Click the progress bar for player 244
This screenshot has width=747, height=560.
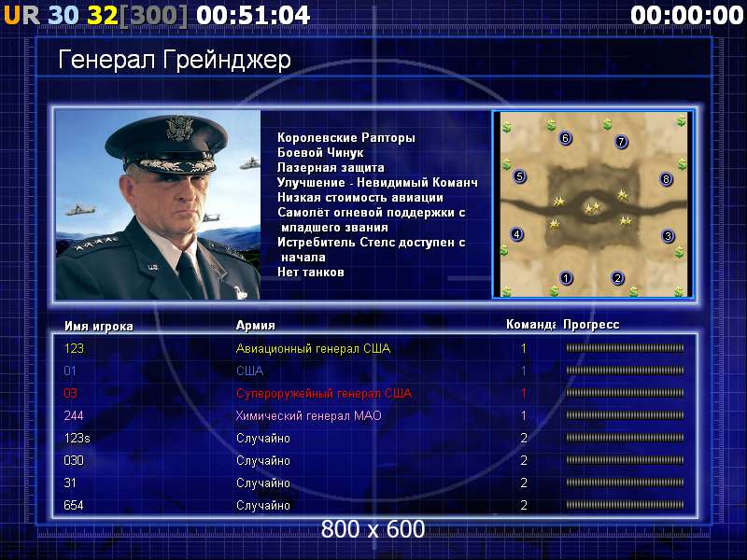coord(625,415)
